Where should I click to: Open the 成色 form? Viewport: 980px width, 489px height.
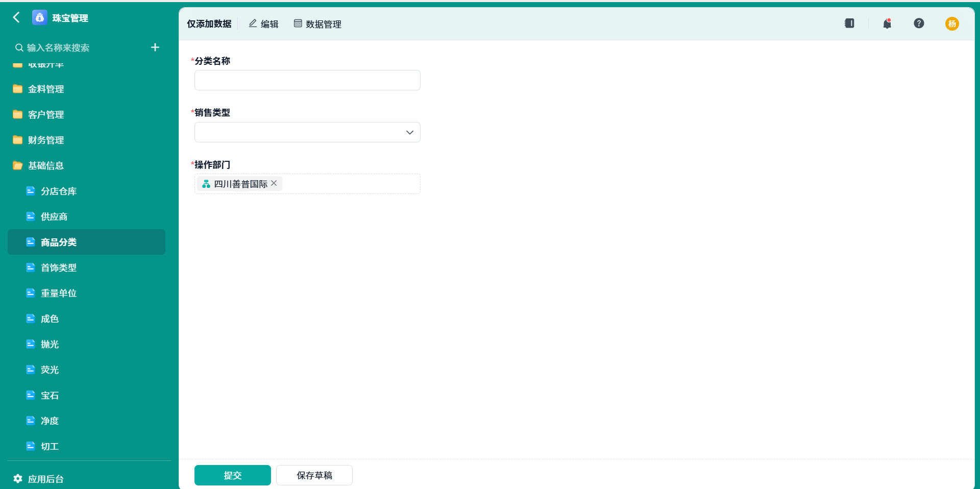point(87,319)
